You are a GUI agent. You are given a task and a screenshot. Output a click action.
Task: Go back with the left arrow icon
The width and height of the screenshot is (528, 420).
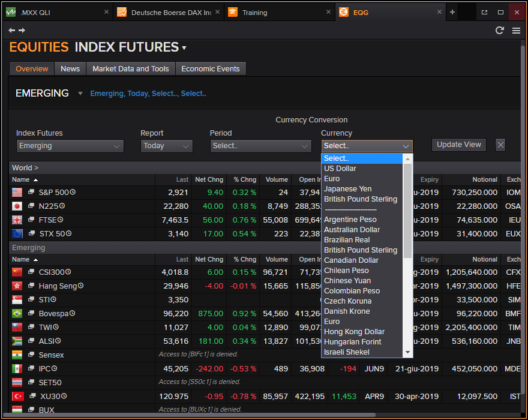coord(12,31)
